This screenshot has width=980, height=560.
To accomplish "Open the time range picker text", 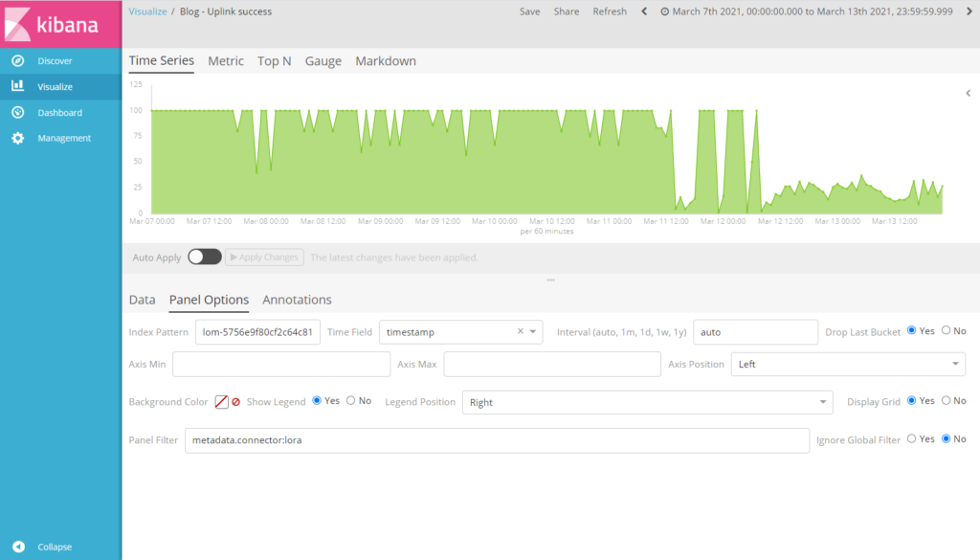I will click(x=813, y=11).
